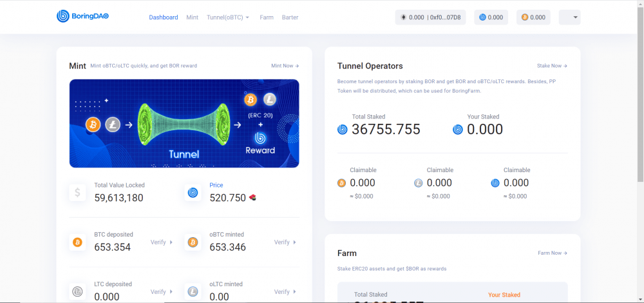Image resolution: width=644 pixels, height=303 pixels.
Task: Click the BTC deposited bitcoin icon
Action: [78, 242]
